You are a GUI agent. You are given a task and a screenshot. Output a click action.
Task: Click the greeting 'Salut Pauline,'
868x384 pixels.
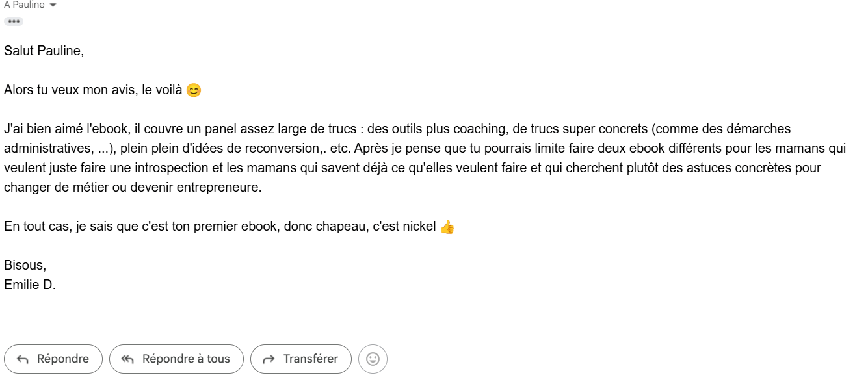[44, 51]
